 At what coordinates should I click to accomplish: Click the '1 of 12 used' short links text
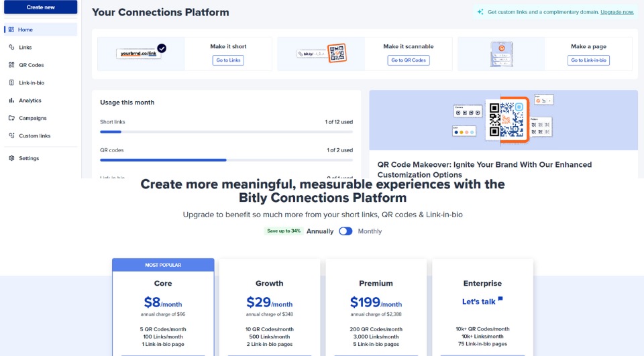pos(339,122)
